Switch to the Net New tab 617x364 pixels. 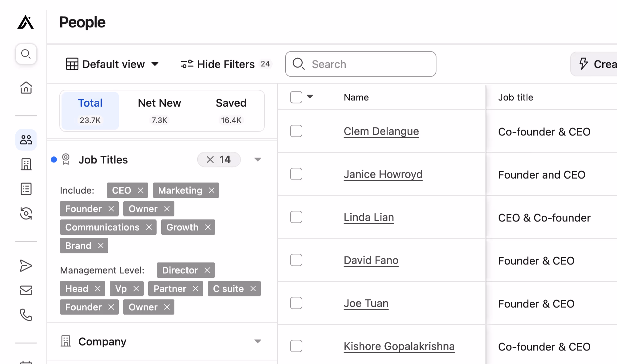tap(159, 110)
